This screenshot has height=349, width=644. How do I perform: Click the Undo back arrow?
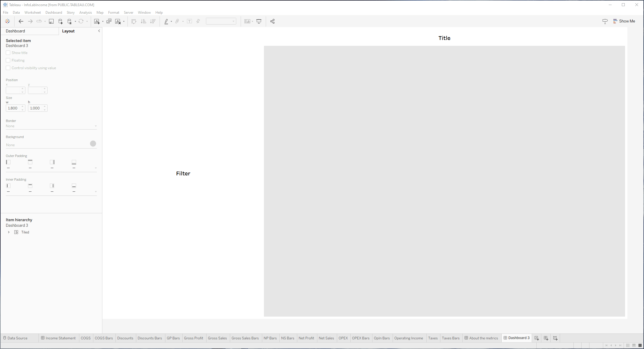click(21, 21)
